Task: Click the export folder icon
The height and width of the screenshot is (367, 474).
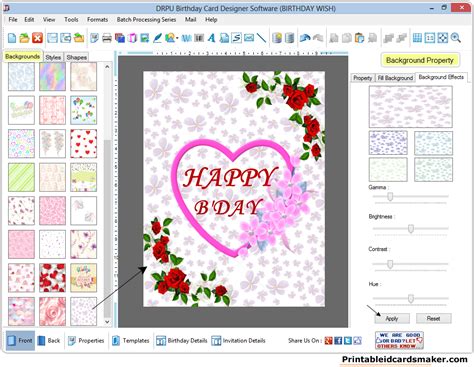Action: click(x=79, y=38)
